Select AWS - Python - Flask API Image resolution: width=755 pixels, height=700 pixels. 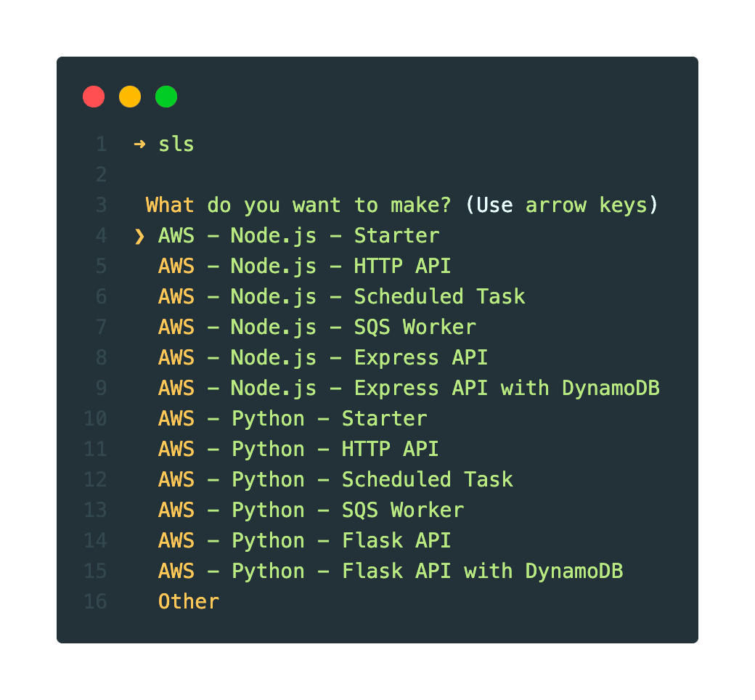(304, 541)
